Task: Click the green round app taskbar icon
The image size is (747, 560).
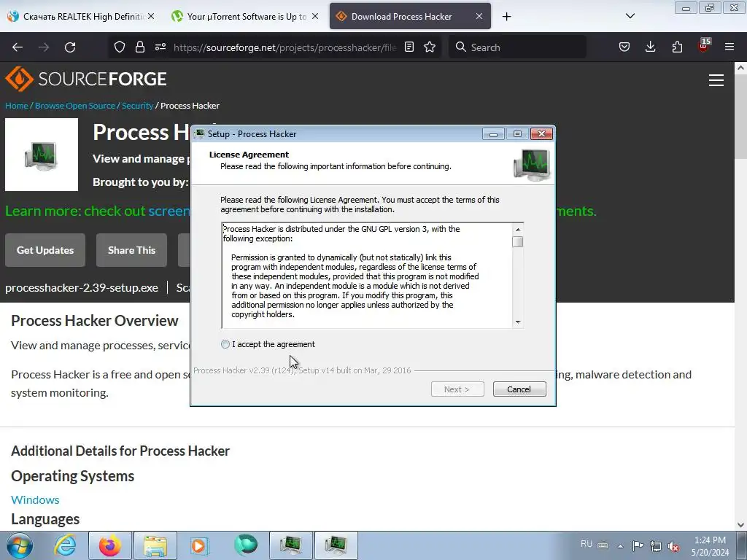Action: 245,545
